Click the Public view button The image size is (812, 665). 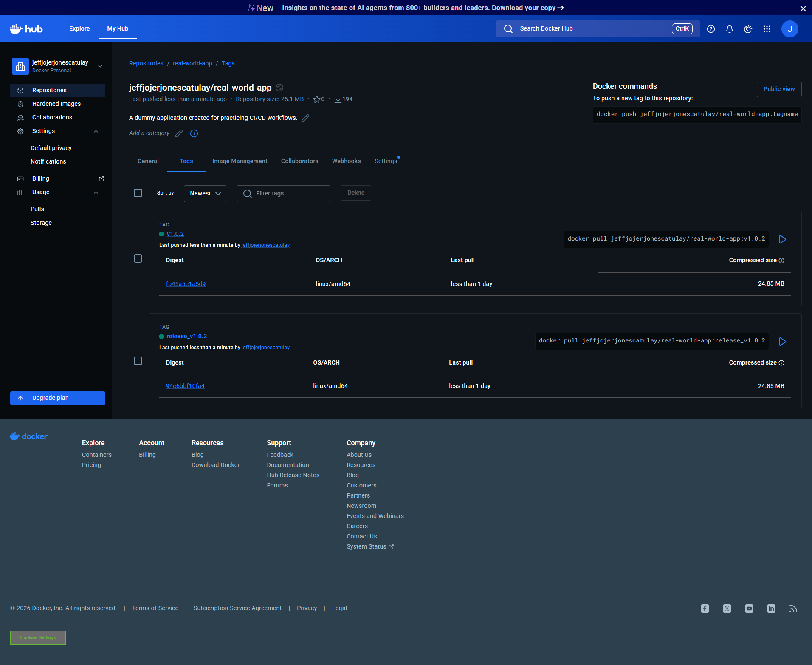tap(779, 89)
